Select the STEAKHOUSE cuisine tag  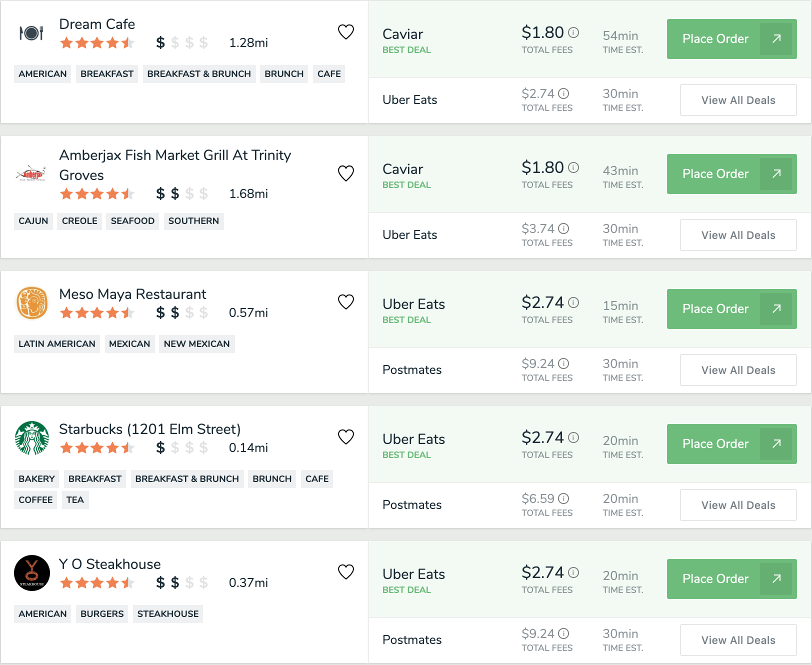click(x=168, y=614)
